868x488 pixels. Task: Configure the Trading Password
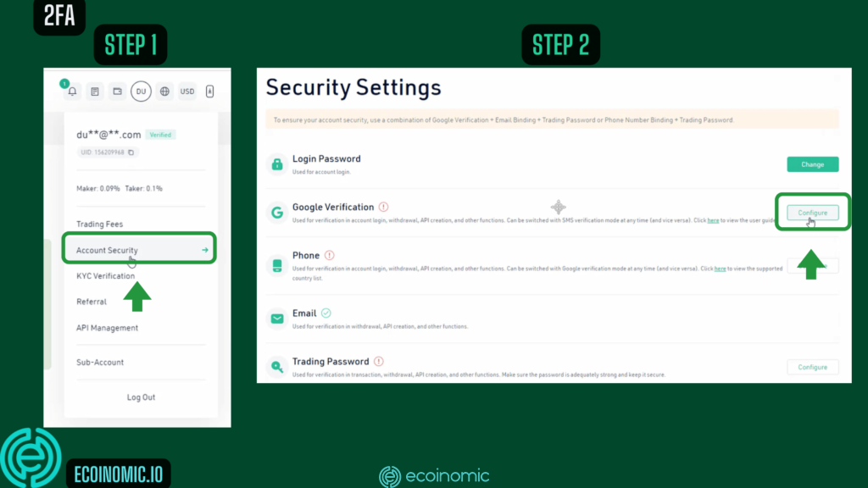coord(813,367)
